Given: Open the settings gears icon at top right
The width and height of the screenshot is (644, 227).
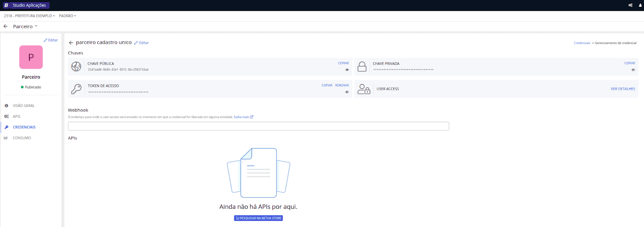Looking at the screenshot, I should [630, 5].
